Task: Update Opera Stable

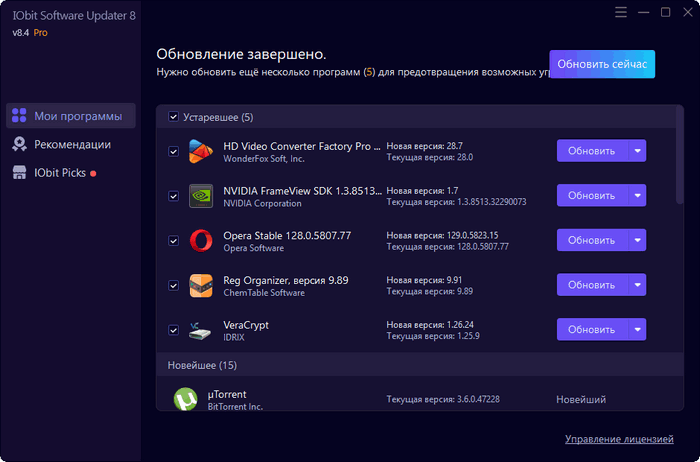Action: click(592, 240)
